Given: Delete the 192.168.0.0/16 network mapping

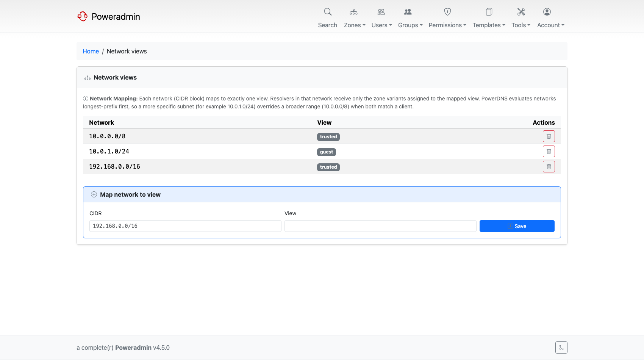Looking at the screenshot, I should [549, 167].
